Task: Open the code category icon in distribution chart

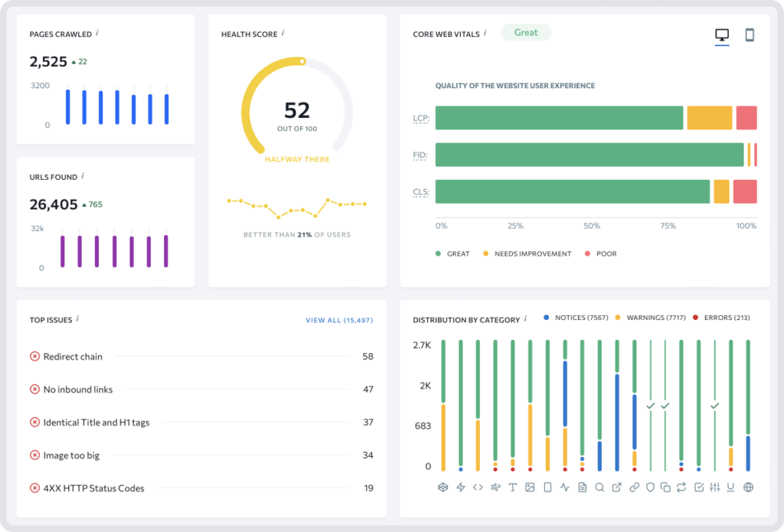Action: (x=478, y=488)
